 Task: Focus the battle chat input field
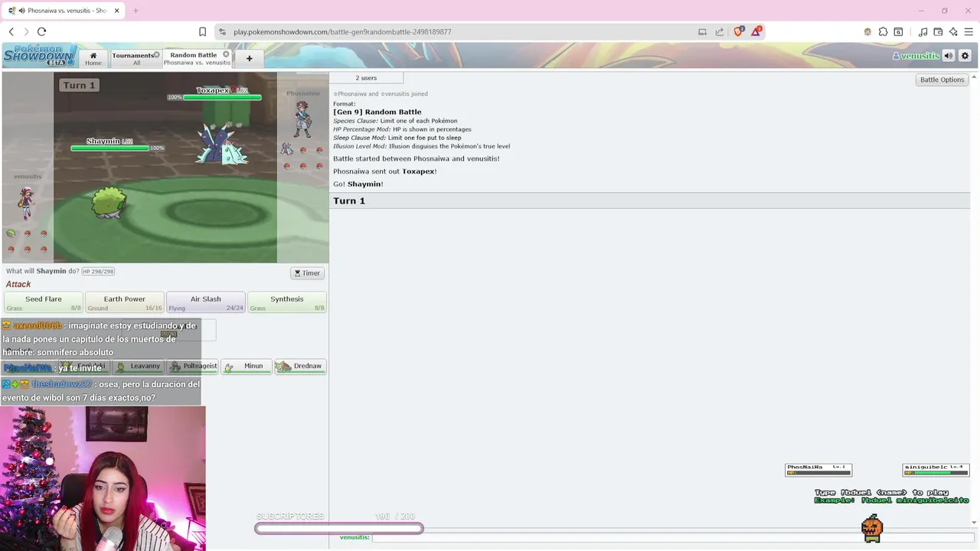tap(672, 537)
